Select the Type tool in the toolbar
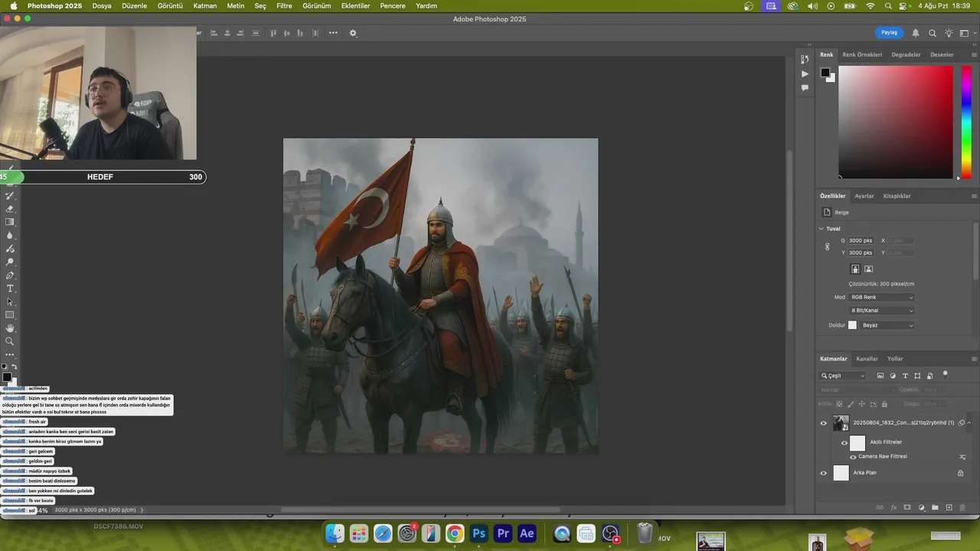Screen dimensions: 980x551 click(x=10, y=289)
